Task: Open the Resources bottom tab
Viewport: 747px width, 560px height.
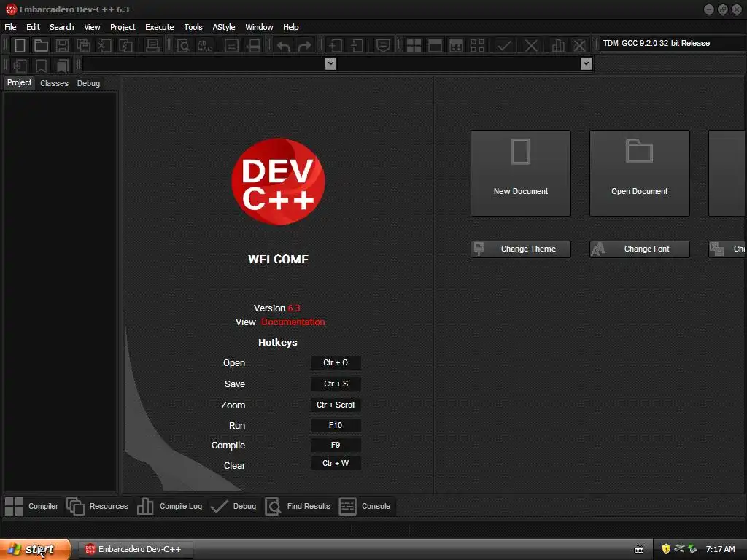Action: pos(98,506)
